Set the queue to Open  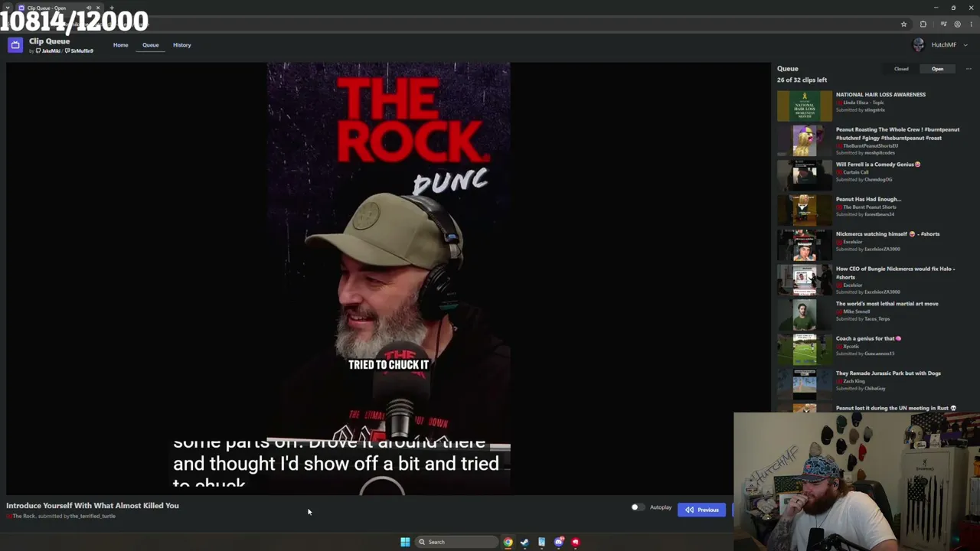point(937,69)
